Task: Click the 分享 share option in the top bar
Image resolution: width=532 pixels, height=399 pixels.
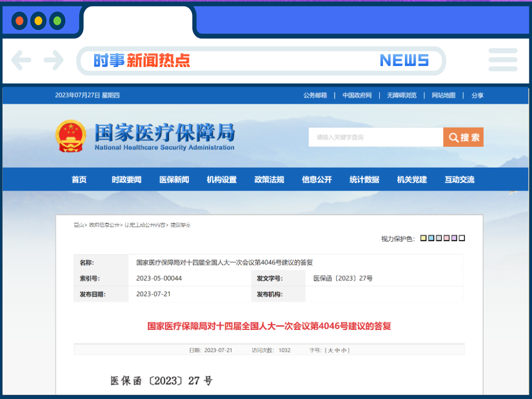Action: [x=477, y=96]
